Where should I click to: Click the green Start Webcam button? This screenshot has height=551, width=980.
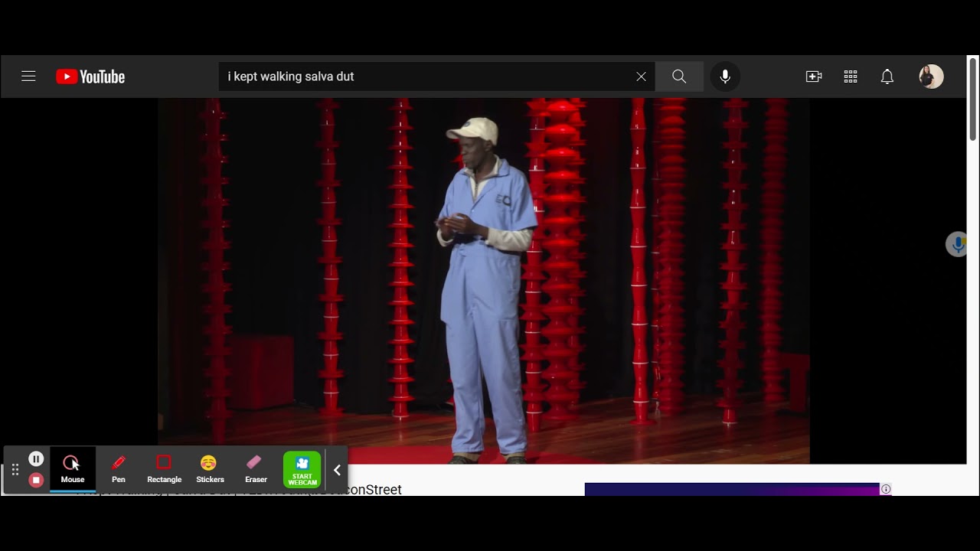pyautogui.click(x=302, y=469)
